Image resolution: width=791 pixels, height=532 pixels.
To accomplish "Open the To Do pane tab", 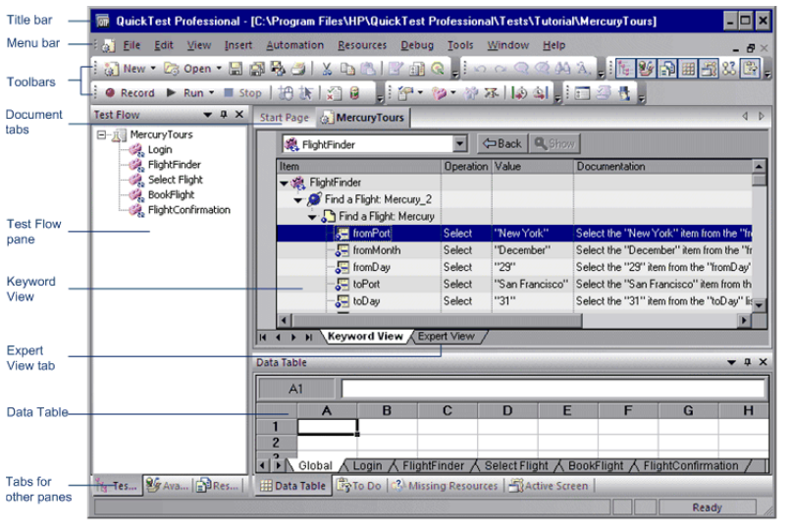I will [359, 486].
